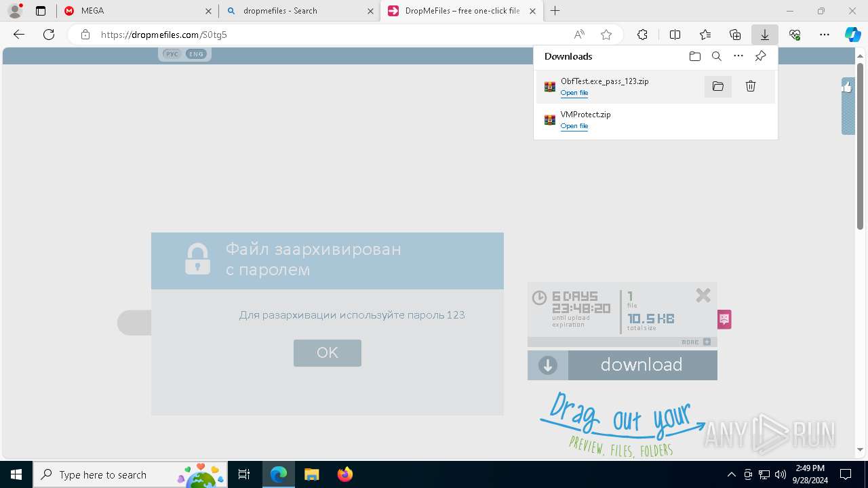
Task: Click the clock expiration icon
Action: pos(539,298)
